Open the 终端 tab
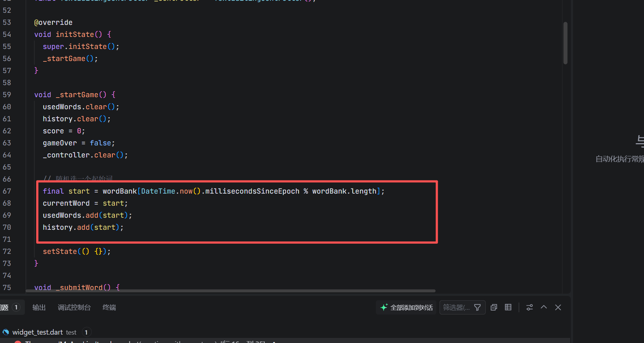644x343 pixels. click(x=109, y=308)
